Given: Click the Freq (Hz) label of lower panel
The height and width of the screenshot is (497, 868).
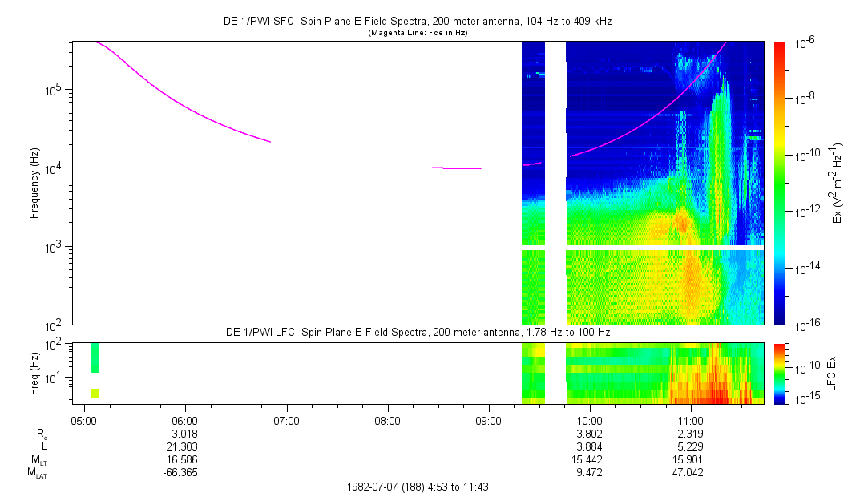Looking at the screenshot, I should tap(34, 372).
